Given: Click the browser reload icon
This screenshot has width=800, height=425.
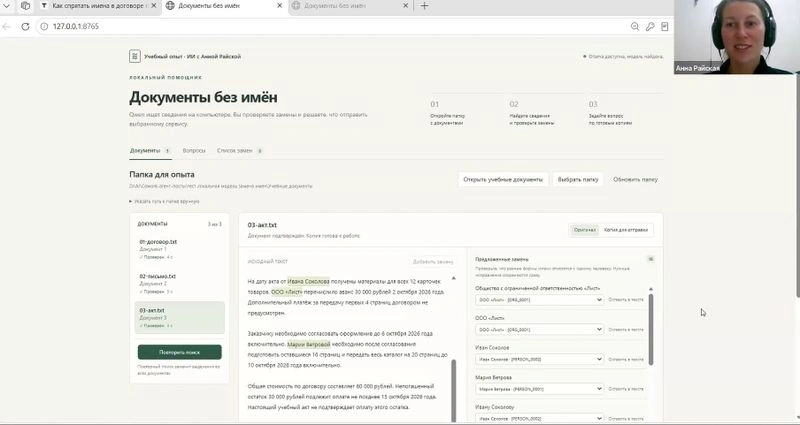Looking at the screenshot, I should 25,27.
